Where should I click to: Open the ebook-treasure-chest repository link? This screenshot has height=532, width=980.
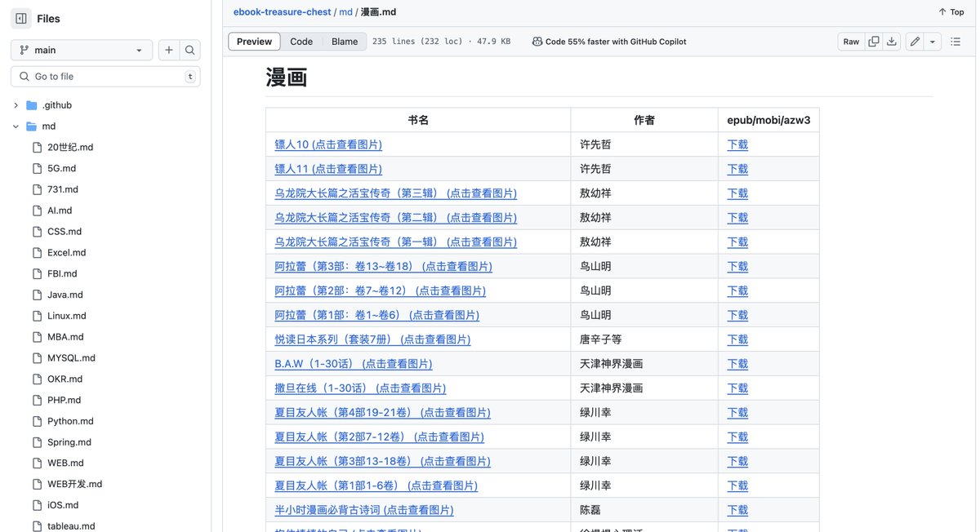[282, 11]
